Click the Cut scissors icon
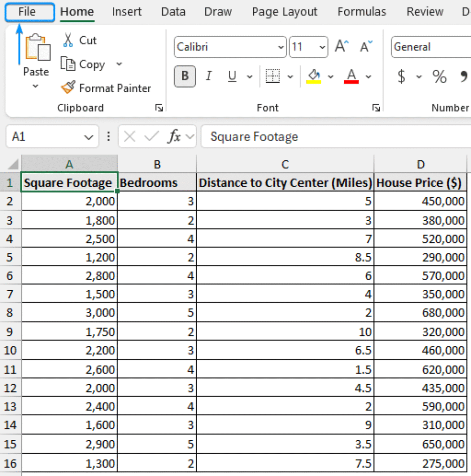Viewport: 471px width, 476px height. click(x=68, y=40)
